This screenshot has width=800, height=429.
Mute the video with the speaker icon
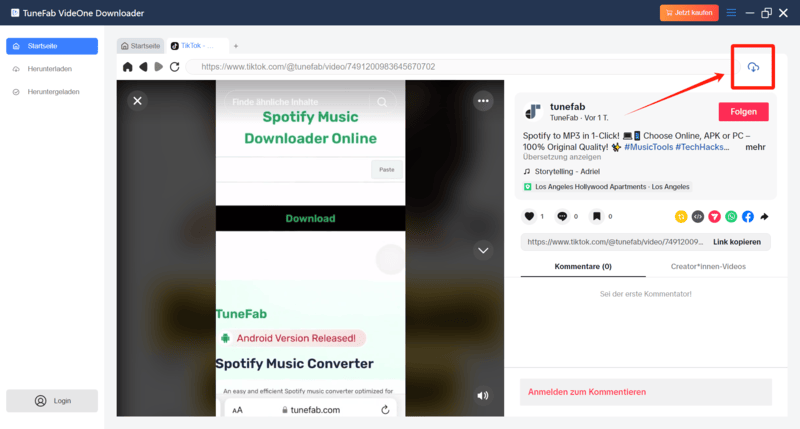click(483, 395)
